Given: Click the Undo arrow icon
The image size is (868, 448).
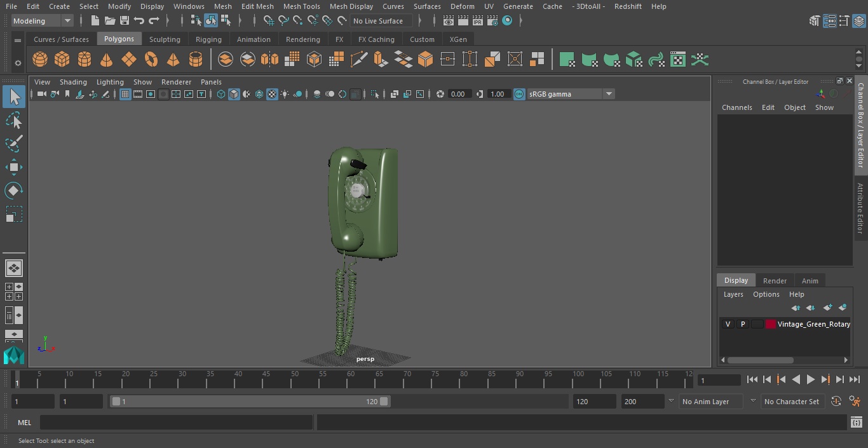Looking at the screenshot, I should [x=139, y=21].
